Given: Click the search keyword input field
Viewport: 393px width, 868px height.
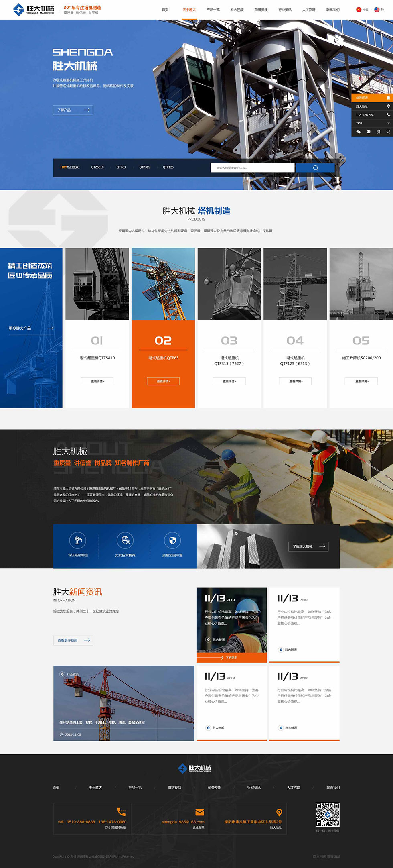Looking at the screenshot, I should [253, 168].
